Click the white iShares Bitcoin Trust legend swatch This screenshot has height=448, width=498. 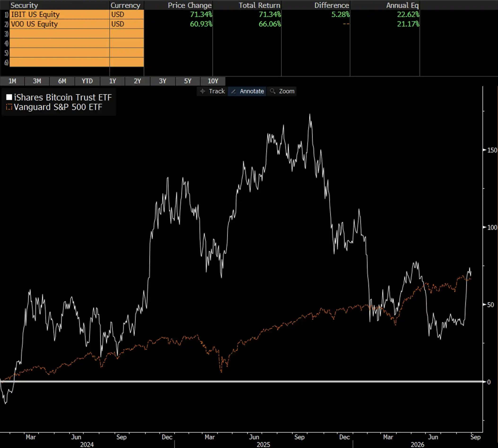pos(9,97)
